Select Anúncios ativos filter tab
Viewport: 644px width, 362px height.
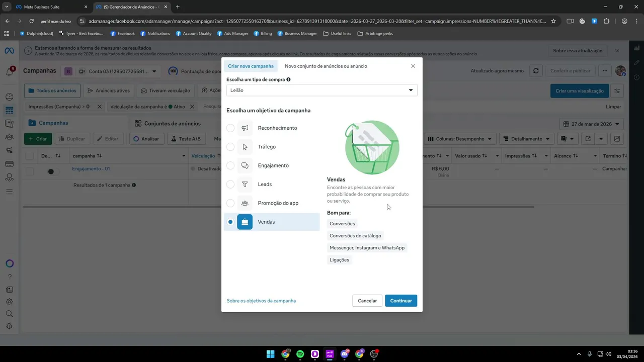coord(108,91)
